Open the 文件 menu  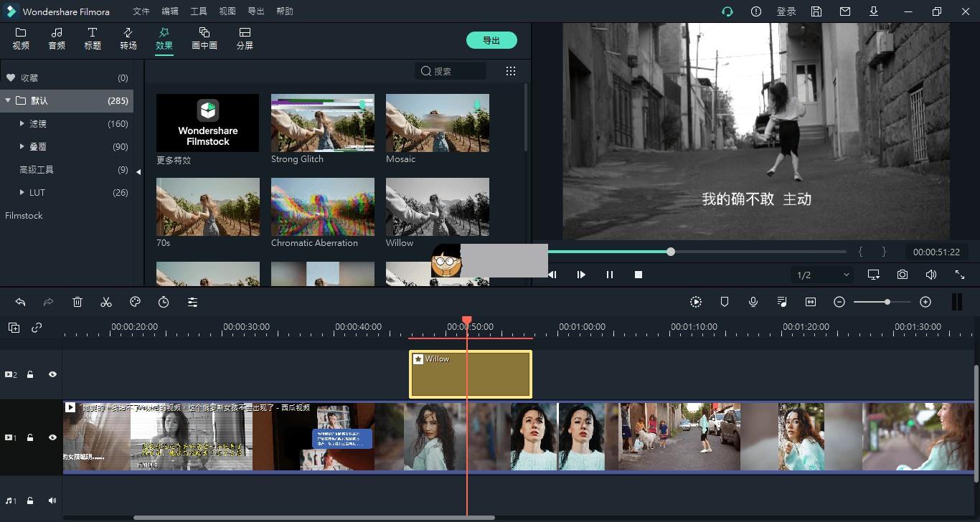[x=141, y=11]
